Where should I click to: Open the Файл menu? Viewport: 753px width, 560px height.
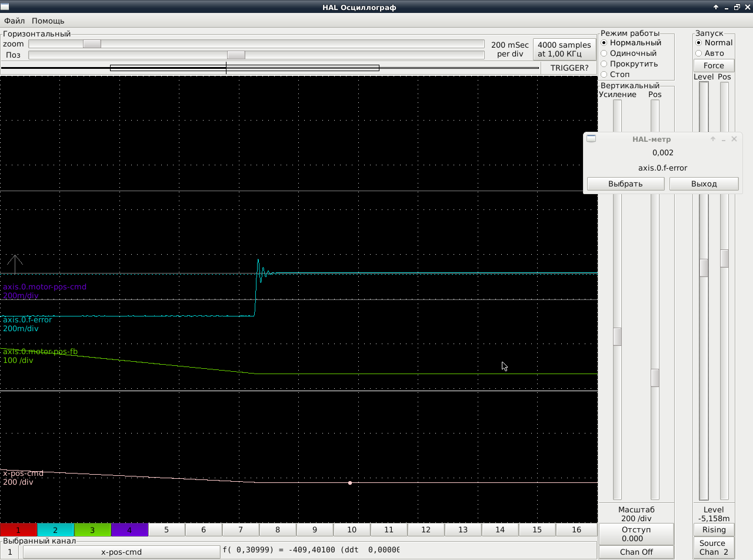point(14,21)
